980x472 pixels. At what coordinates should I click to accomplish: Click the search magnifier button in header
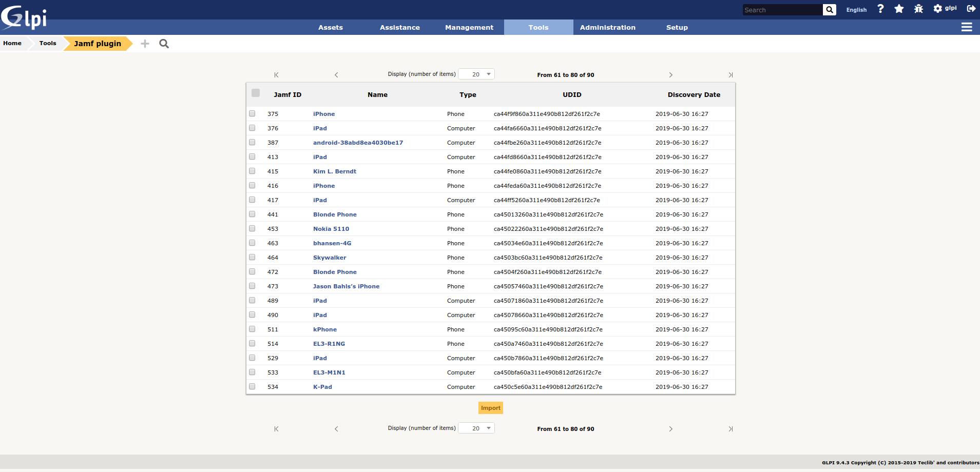point(829,10)
